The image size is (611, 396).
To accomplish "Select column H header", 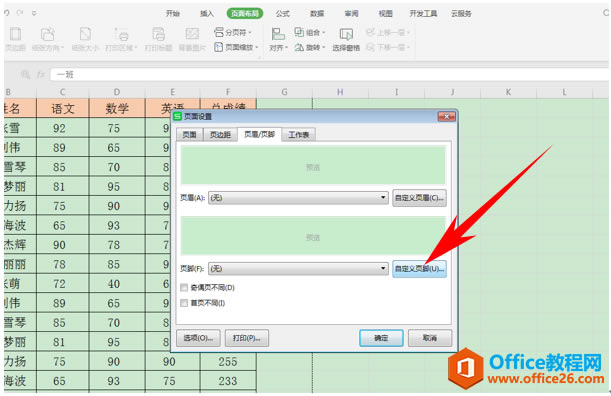I will tap(340, 92).
